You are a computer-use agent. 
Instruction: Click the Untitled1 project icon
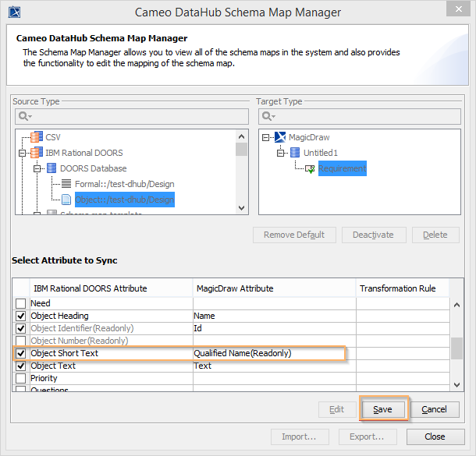tap(295, 153)
